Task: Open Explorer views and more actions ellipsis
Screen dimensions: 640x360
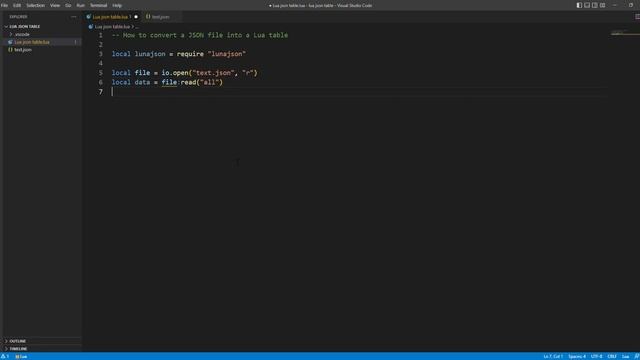Action: [73, 17]
